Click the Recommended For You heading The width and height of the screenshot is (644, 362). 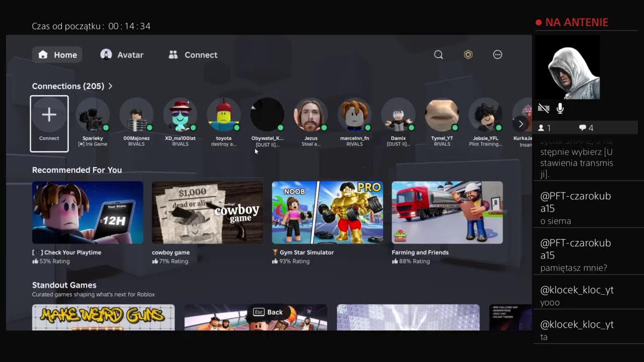pyautogui.click(x=77, y=170)
